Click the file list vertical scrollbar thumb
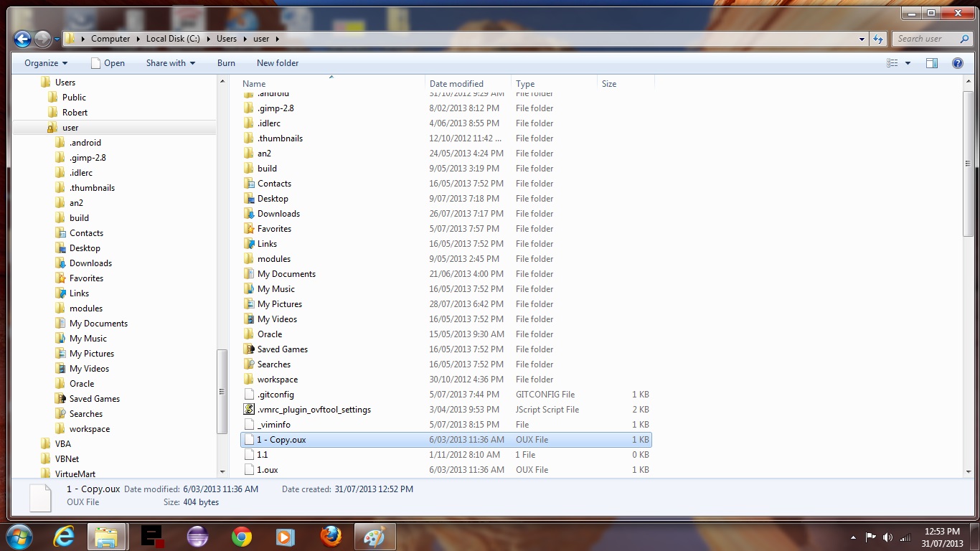Screen dimensions: 980x551 [x=968, y=165]
